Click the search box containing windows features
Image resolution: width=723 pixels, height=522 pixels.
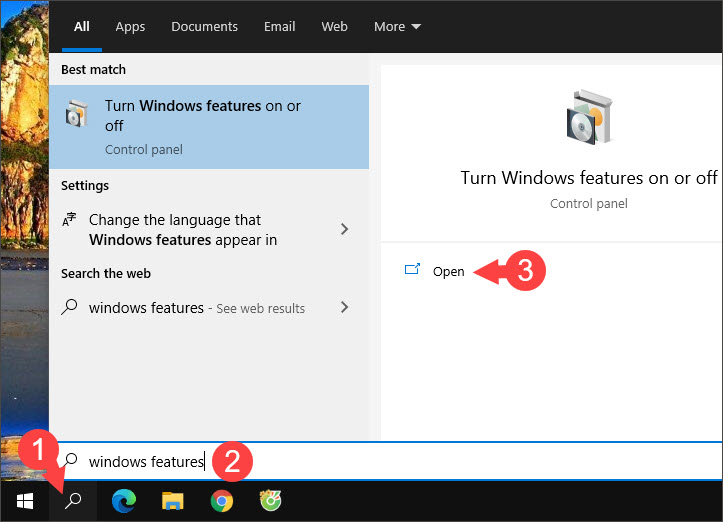(386, 461)
